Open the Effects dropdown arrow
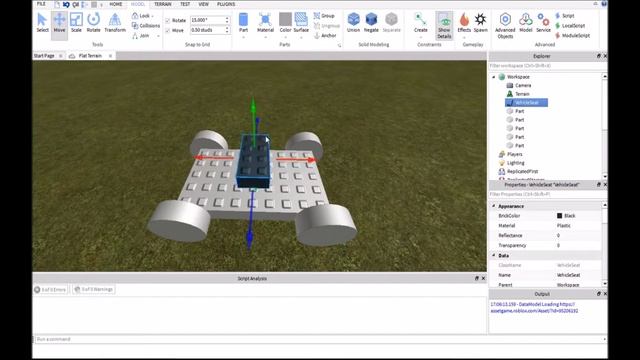 [x=464, y=38]
